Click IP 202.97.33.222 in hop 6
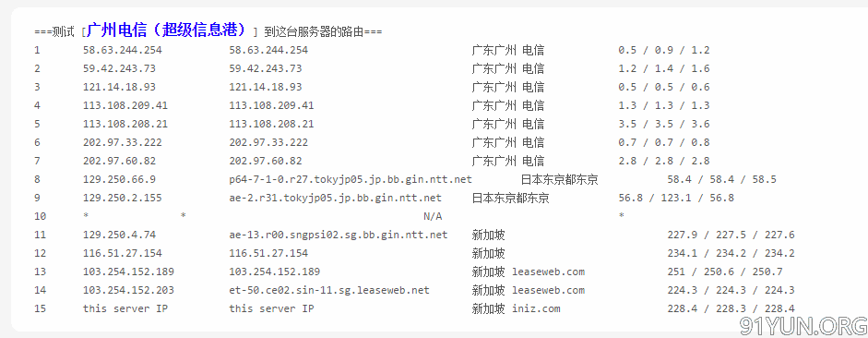868x338 pixels. click(x=123, y=142)
